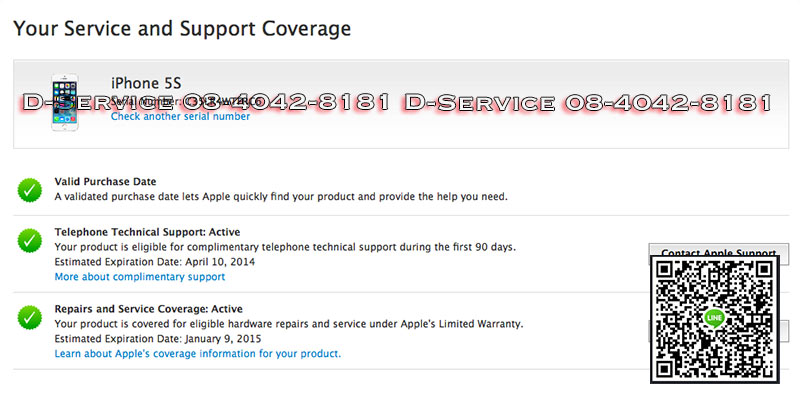Click the iPhone 5S product name

(x=146, y=82)
